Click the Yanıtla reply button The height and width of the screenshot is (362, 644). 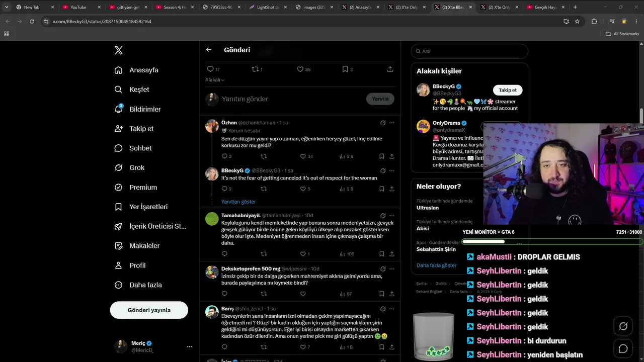pyautogui.click(x=380, y=99)
